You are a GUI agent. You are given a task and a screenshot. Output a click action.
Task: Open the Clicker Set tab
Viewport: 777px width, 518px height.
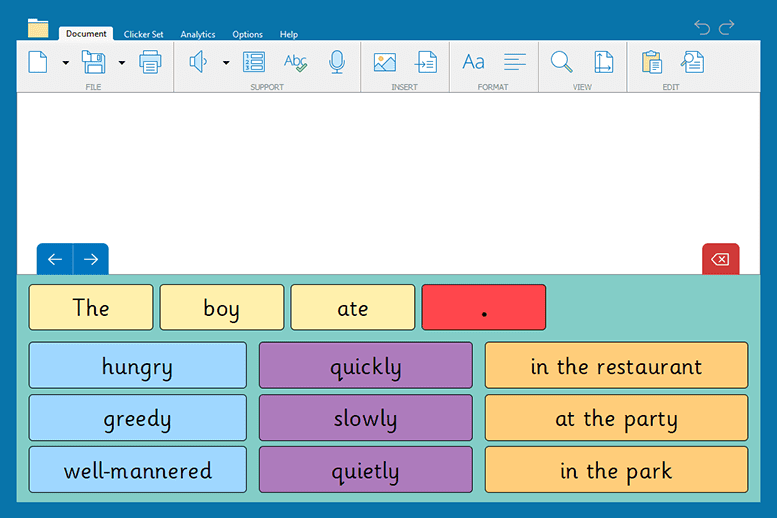[x=143, y=34]
